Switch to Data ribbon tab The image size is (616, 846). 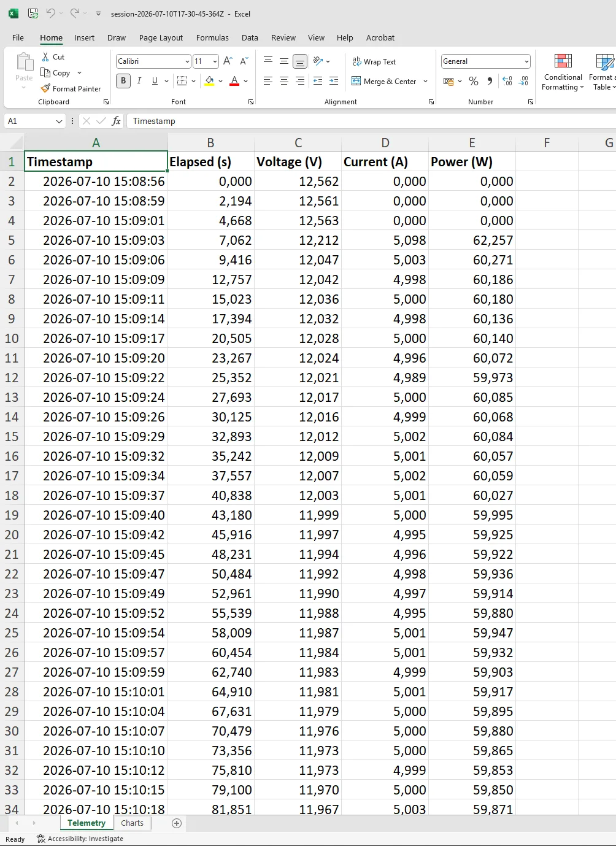coord(250,37)
